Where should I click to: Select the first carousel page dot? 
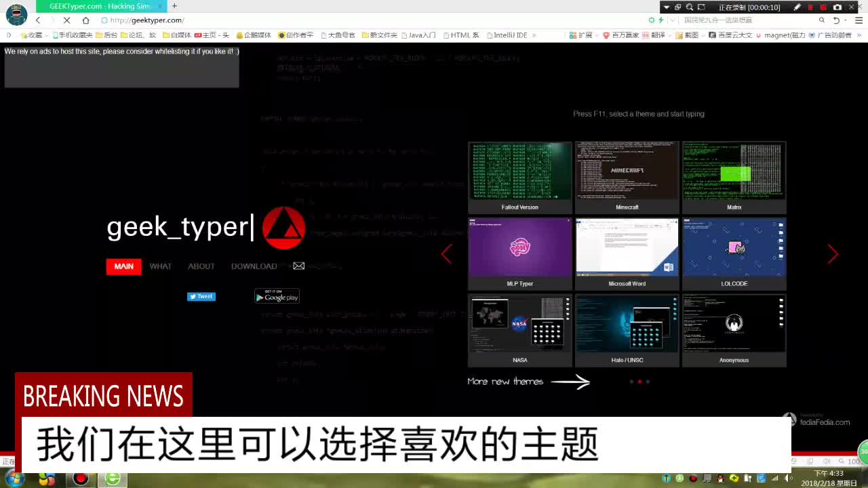click(x=631, y=382)
